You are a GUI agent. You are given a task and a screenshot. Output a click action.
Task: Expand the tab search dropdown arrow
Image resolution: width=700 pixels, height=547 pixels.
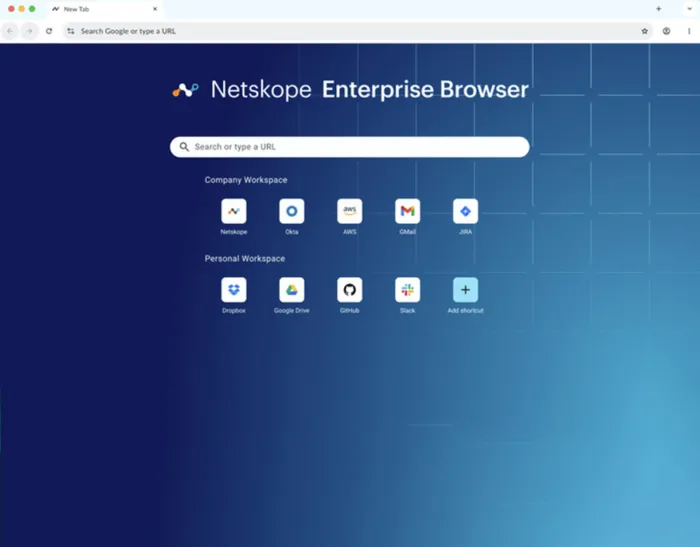(689, 9)
